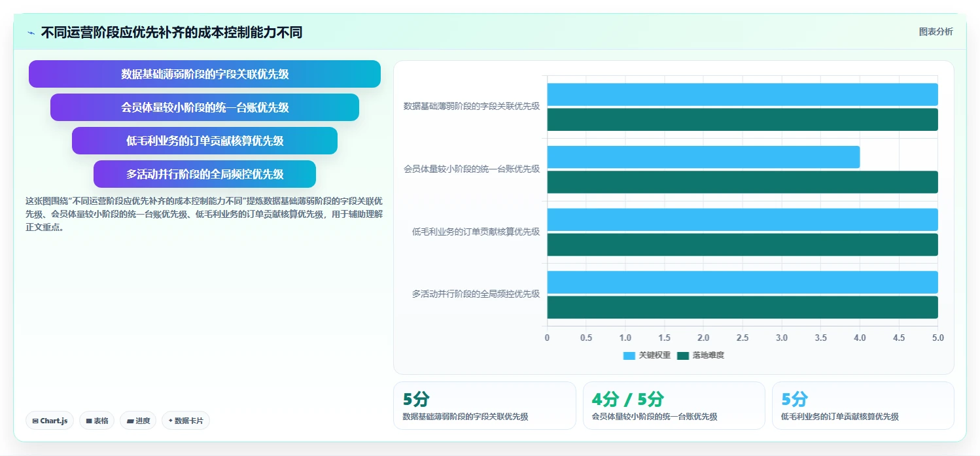Click the 进度 tag chip
980x456 pixels.
(138, 421)
